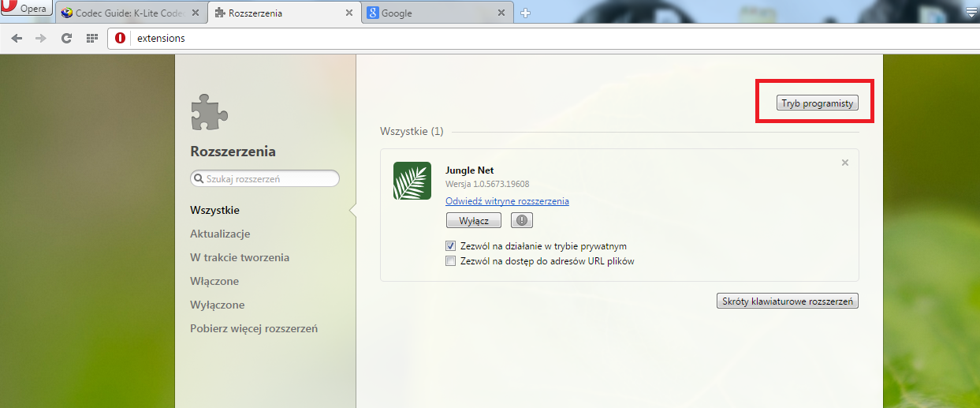Open tab menu icon at top right
980x408 pixels.
(971, 11)
